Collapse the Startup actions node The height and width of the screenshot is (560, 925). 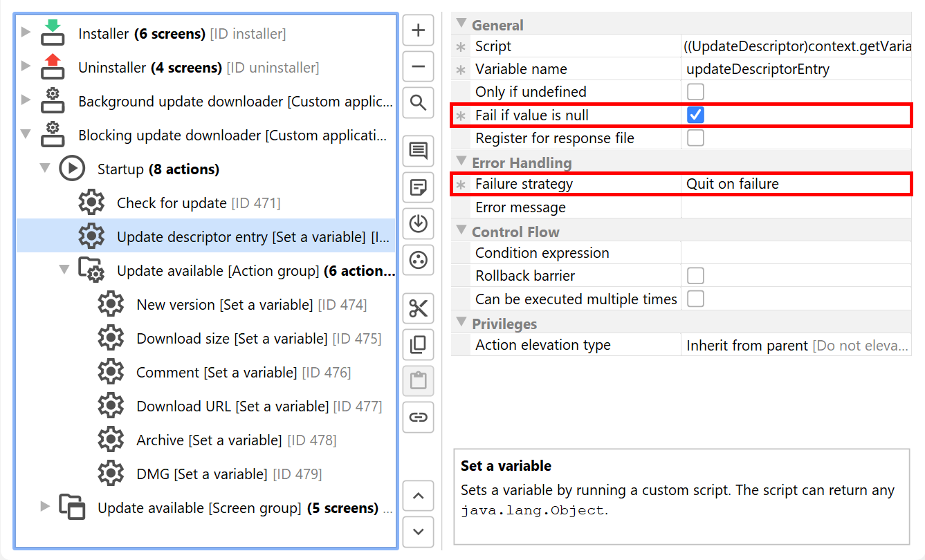click(46, 168)
